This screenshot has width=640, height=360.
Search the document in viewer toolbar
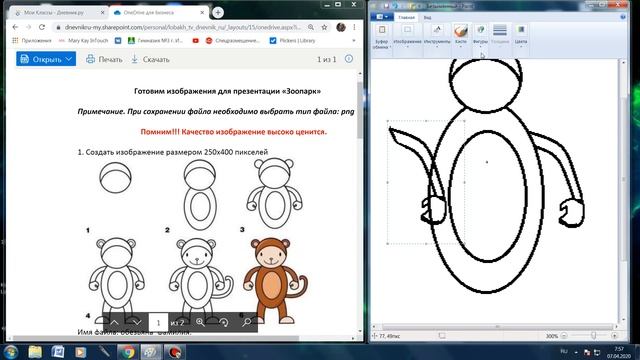[247, 322]
